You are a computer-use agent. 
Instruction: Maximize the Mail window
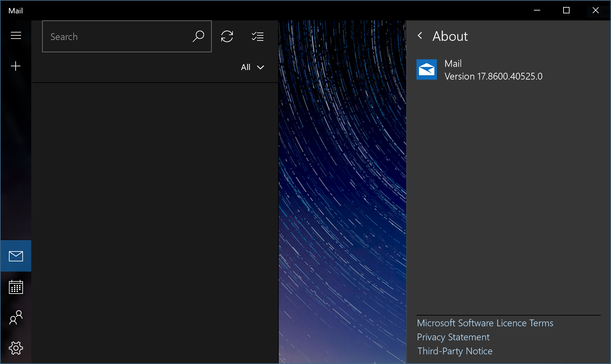click(566, 10)
